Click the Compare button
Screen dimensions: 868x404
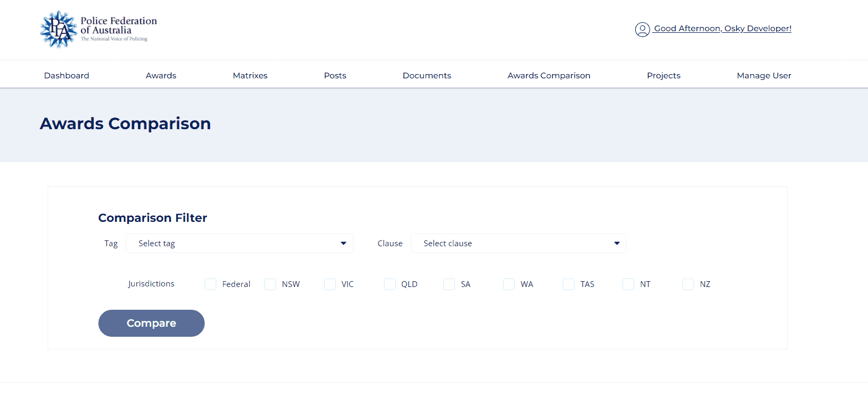[x=151, y=323]
